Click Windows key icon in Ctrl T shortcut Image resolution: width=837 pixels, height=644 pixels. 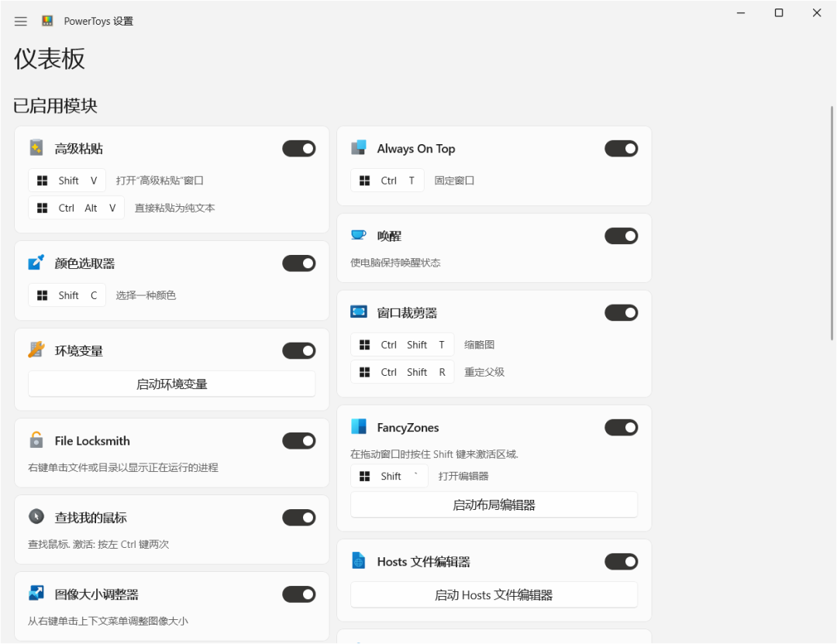pyautogui.click(x=364, y=181)
